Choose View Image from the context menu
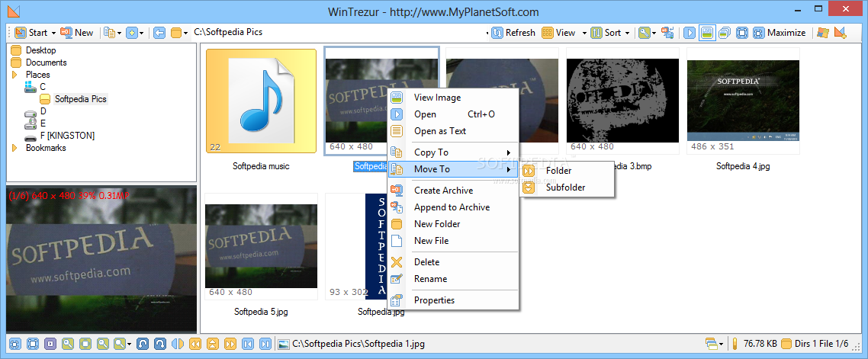Screen dimensions: 868x359 coord(452,98)
